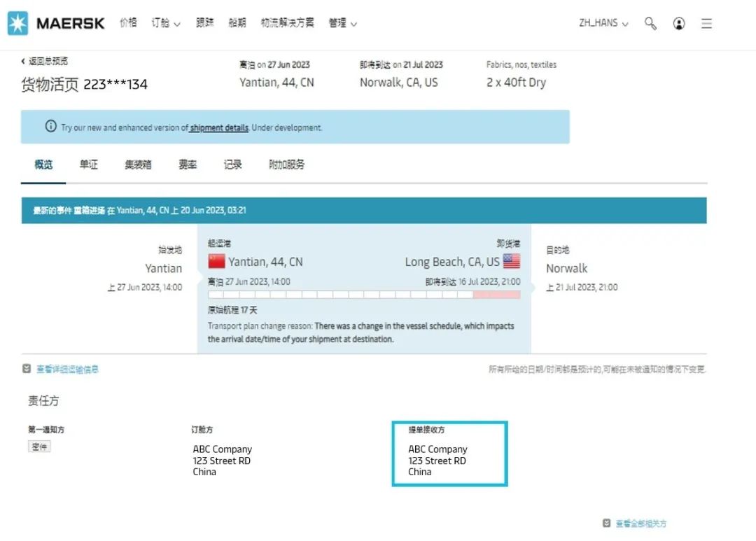This screenshot has width=756, height=541.
Task: Click the departure time 27 Jun 2023, 14:00 under 起运港
Action: [258, 281]
